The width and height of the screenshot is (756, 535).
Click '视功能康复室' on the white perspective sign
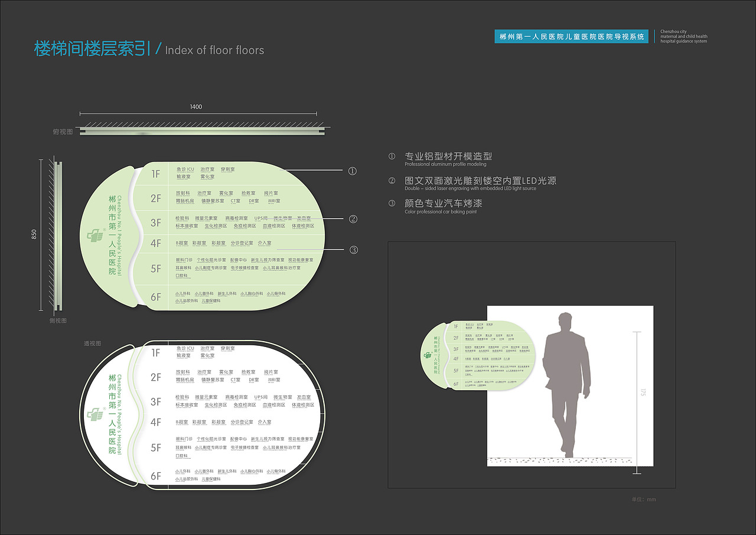click(x=301, y=439)
